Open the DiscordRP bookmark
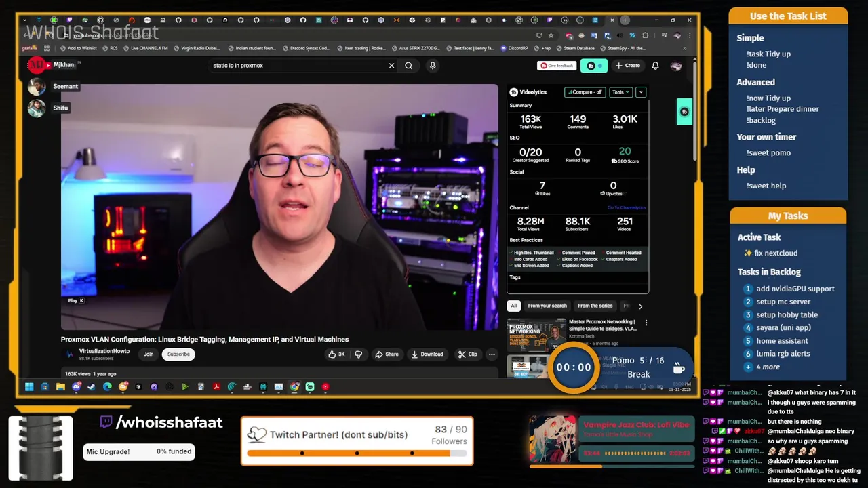868x488 pixels. [514, 48]
